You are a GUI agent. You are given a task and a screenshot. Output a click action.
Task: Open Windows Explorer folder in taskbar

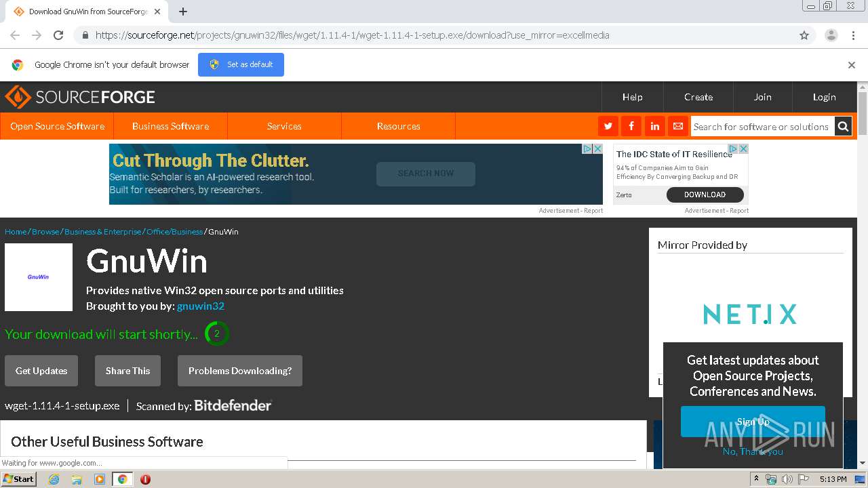pyautogui.click(x=77, y=479)
